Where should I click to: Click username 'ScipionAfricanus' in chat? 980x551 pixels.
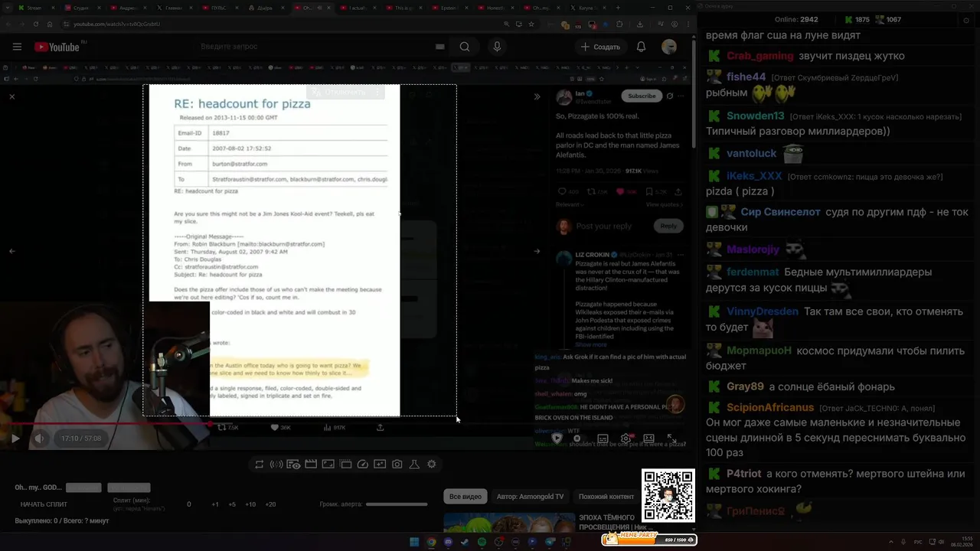[770, 408]
